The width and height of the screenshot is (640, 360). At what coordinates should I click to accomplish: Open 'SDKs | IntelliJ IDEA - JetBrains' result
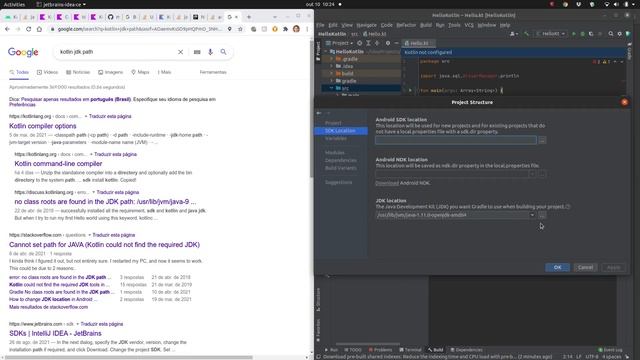[56, 333]
